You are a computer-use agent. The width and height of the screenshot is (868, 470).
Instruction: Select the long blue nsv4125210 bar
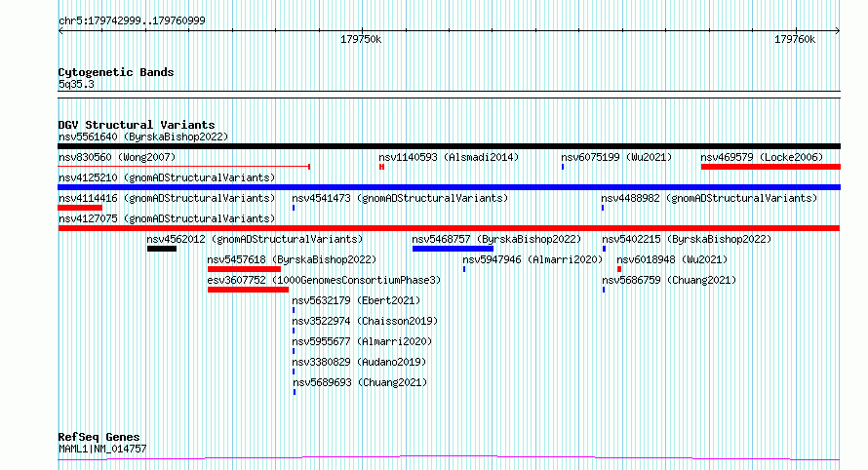(449, 187)
